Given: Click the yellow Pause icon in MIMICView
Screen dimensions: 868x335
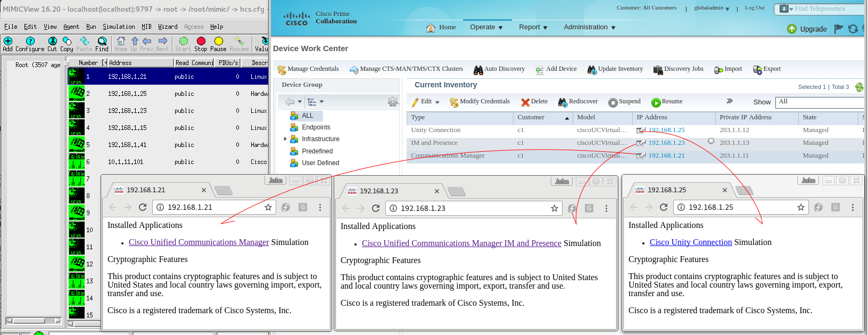Looking at the screenshot, I should pos(218,41).
